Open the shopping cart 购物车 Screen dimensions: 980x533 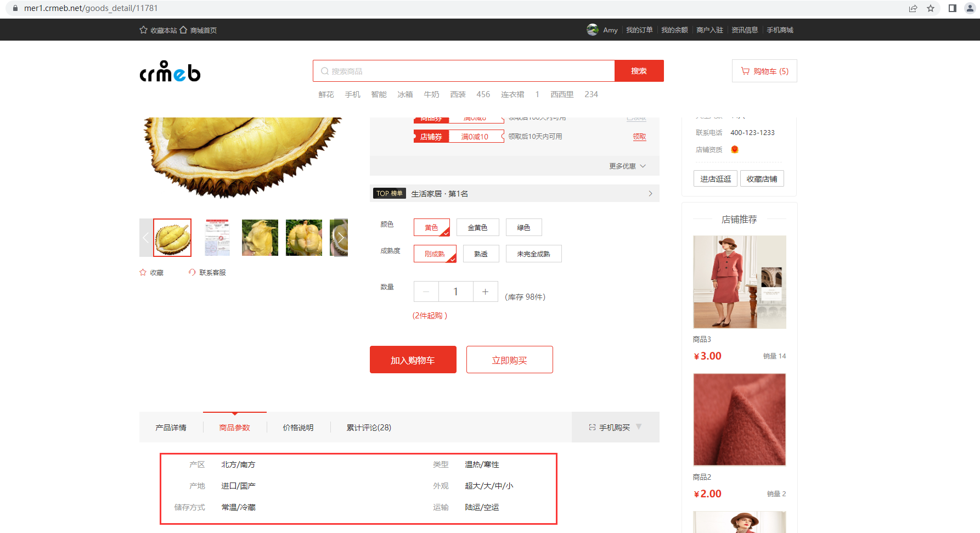point(764,71)
